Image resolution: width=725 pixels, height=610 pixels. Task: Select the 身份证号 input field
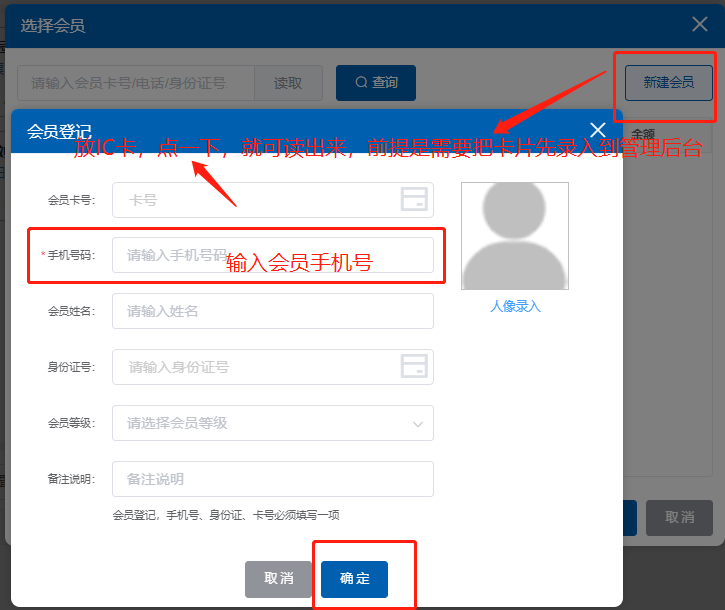[255, 367]
